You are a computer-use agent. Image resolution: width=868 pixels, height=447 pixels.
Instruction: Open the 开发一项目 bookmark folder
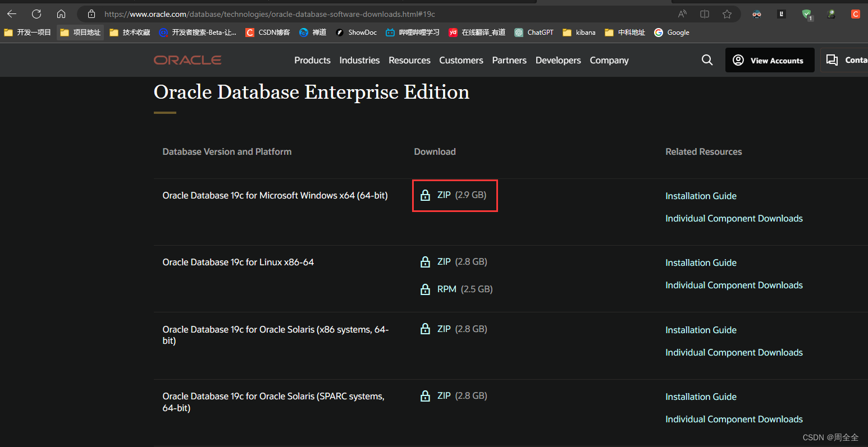(x=28, y=33)
